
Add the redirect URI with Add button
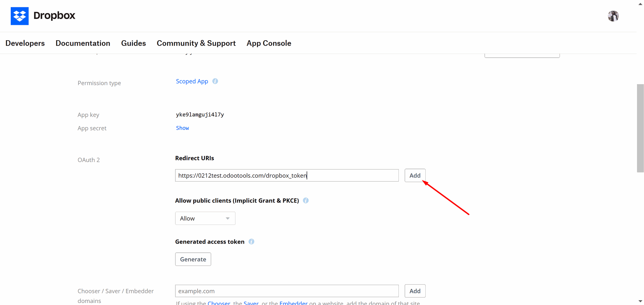415,175
